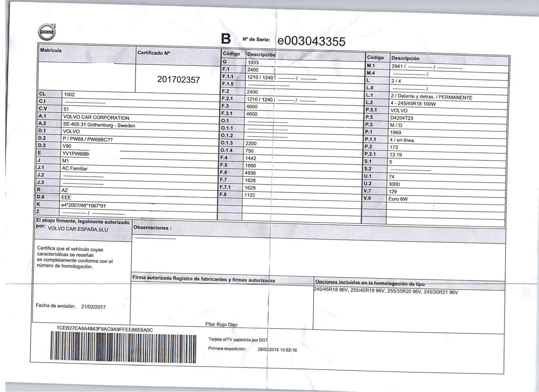Select hash code 1CEB27EA8A4843F9AC9A9FFEE86E6A0C
Image resolution: width=539 pixels, height=392 pixels.
coord(105,329)
